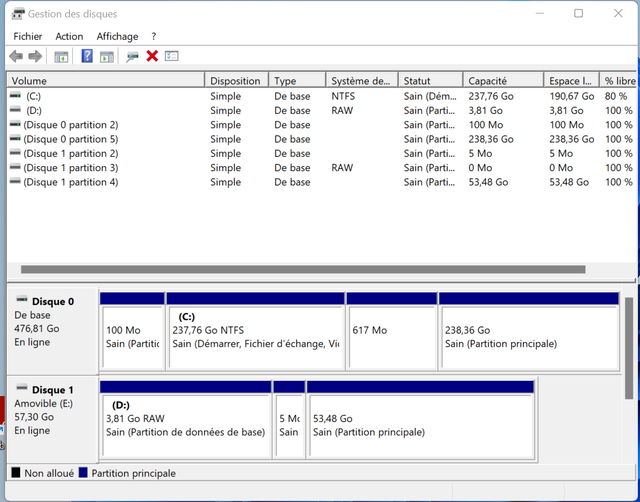Maximize the Gestion des disques window

(578, 13)
